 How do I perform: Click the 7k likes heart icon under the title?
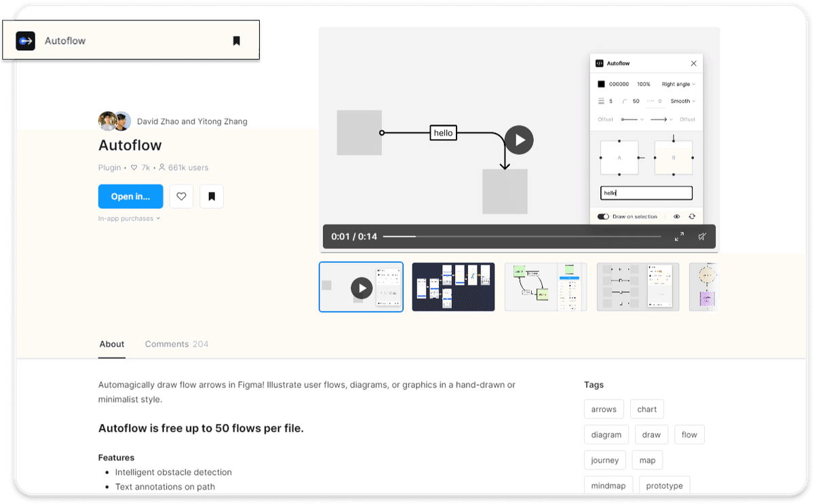134,168
